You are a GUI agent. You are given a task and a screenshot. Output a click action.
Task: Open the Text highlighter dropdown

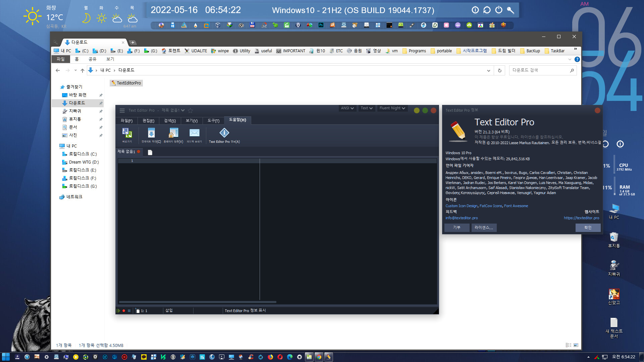tap(366, 108)
